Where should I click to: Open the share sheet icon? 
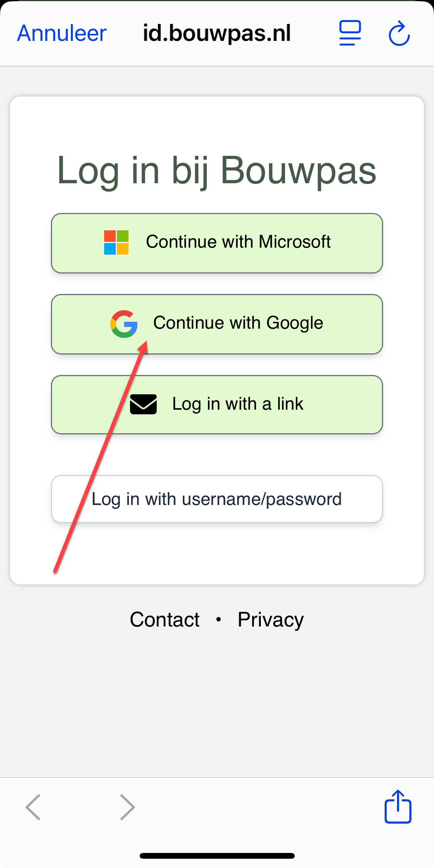pos(398,807)
